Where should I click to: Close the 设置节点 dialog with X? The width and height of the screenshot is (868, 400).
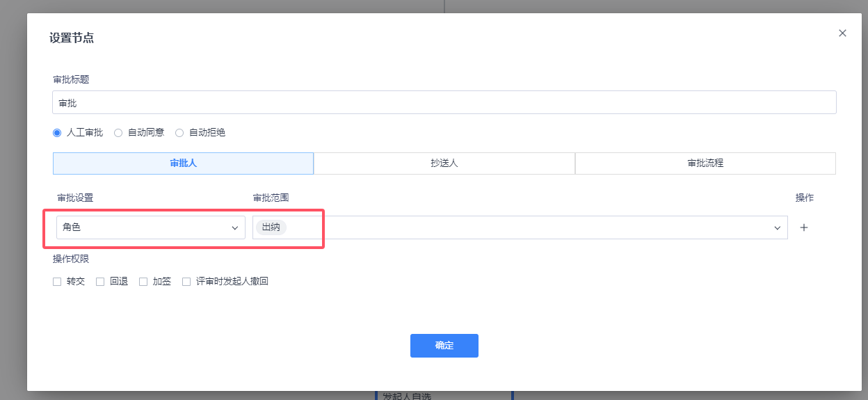842,33
